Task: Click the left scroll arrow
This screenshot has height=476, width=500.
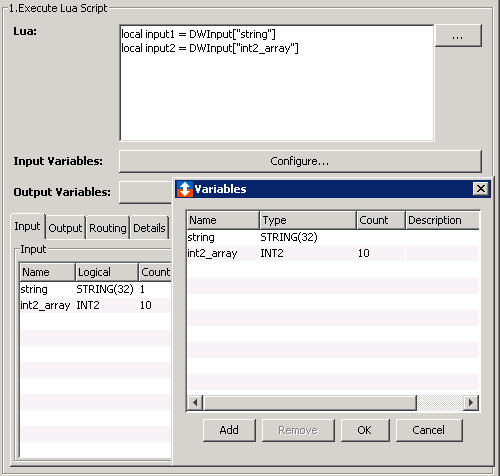Action: coord(195,403)
